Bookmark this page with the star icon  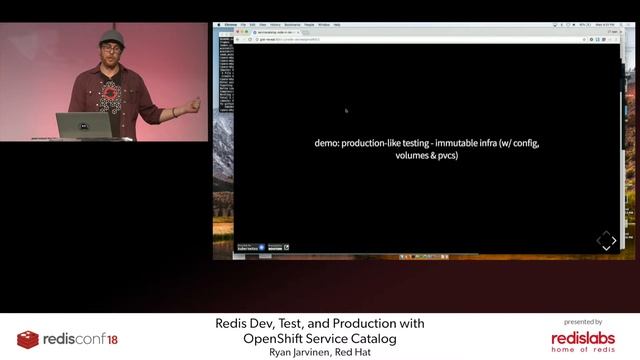pyautogui.click(x=584, y=40)
